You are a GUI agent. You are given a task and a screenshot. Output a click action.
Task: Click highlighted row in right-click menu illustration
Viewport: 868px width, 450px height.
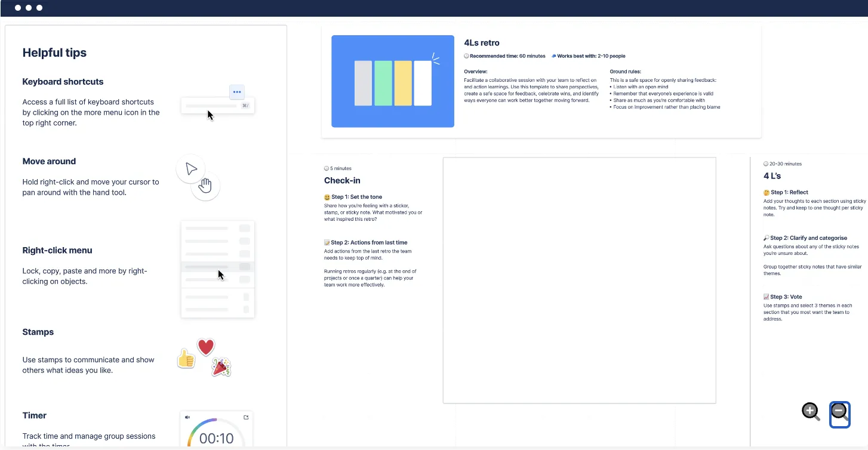218,267
